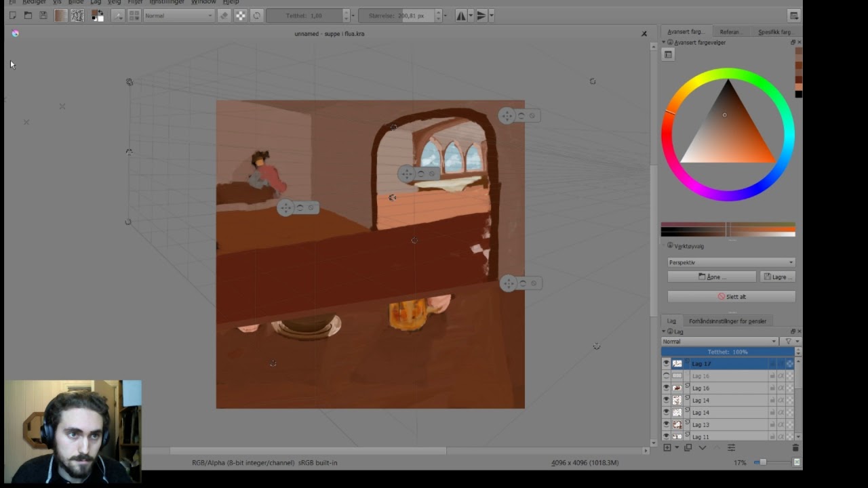Hide layer Lag 17 with eye icon
The height and width of the screenshot is (488, 868).
pyautogui.click(x=666, y=364)
